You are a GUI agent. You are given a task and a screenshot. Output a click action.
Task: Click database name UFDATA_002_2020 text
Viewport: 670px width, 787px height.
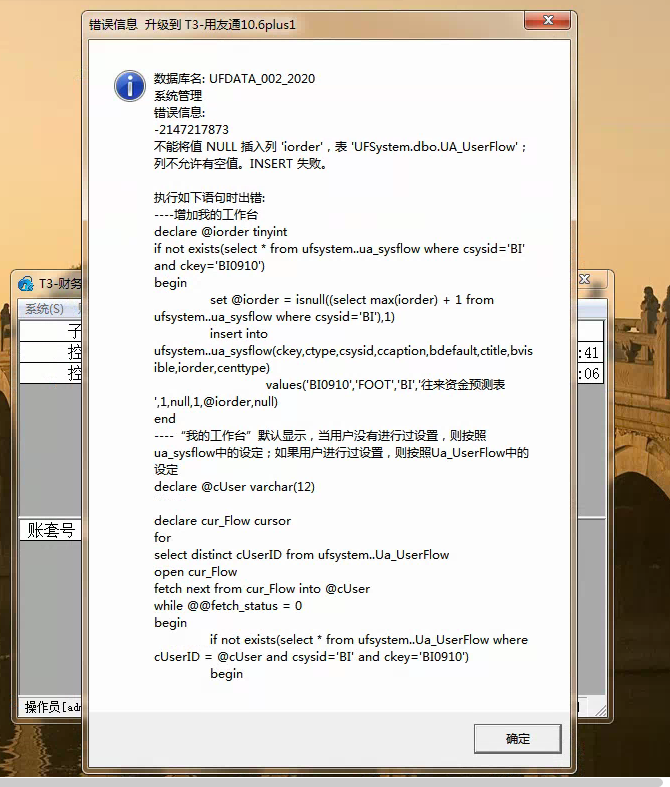tap(262, 79)
